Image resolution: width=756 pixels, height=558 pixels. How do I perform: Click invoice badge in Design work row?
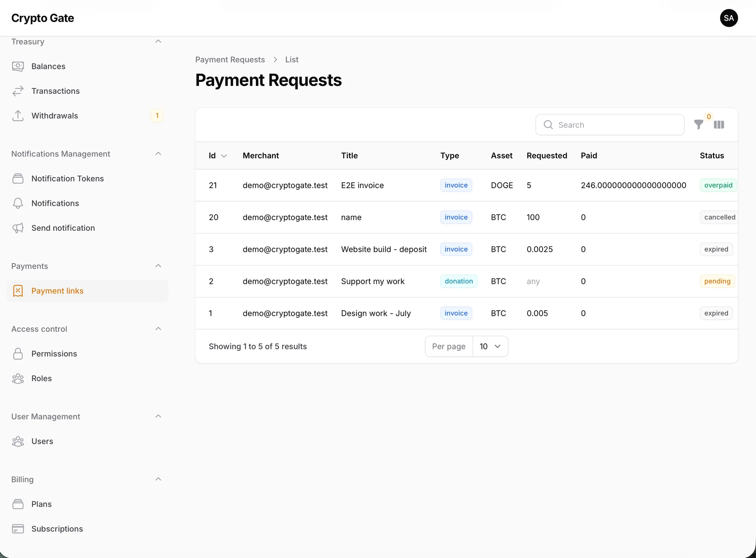click(x=456, y=313)
